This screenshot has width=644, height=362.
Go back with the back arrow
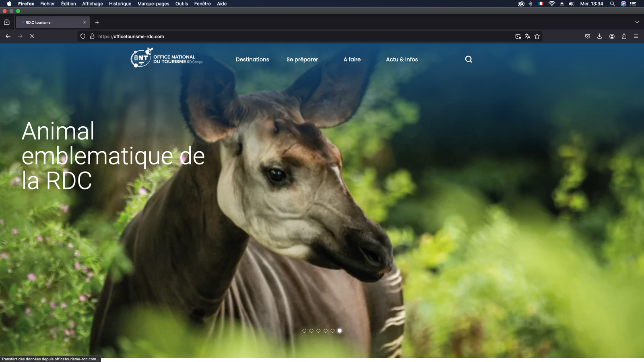[8, 36]
